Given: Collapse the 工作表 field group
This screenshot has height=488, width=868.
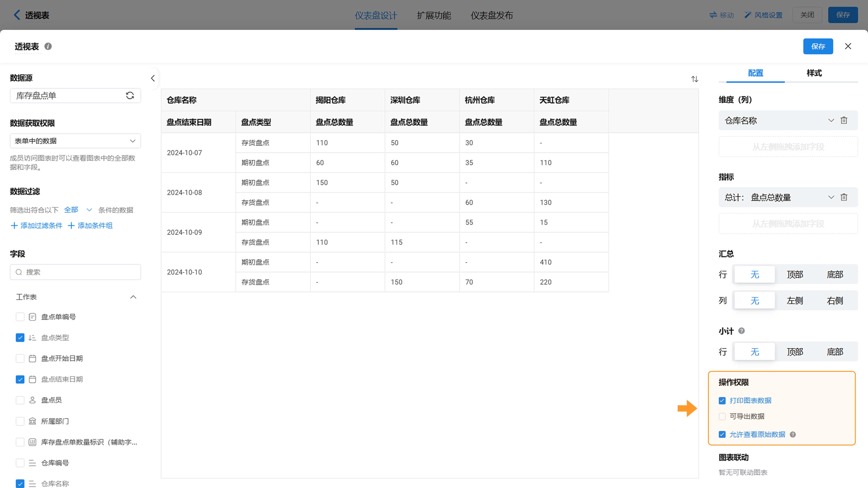Looking at the screenshot, I should [x=133, y=297].
